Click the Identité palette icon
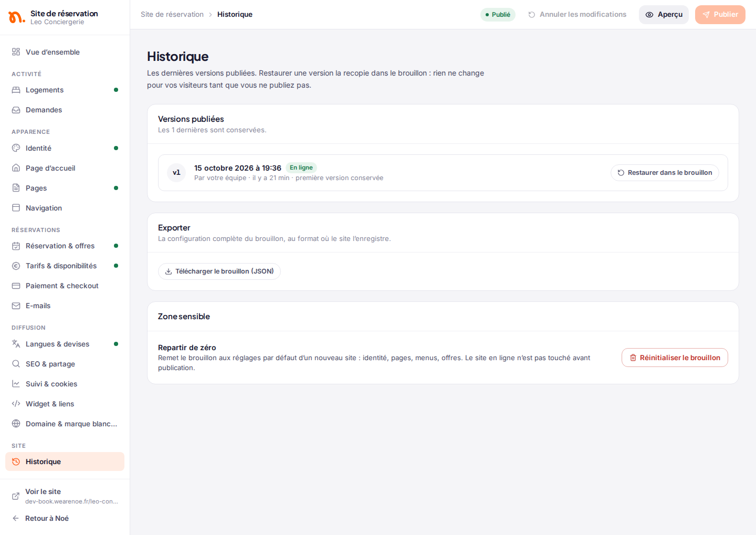Viewport: 756px width, 535px height. (x=16, y=148)
